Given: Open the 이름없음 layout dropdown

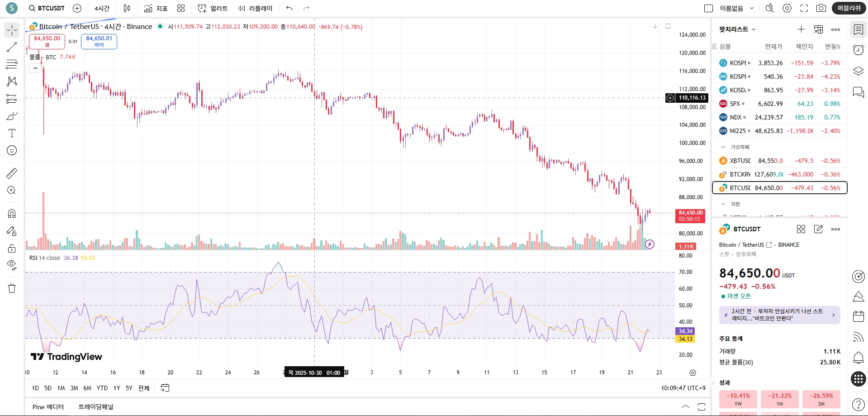Looking at the screenshot, I should (736, 8).
